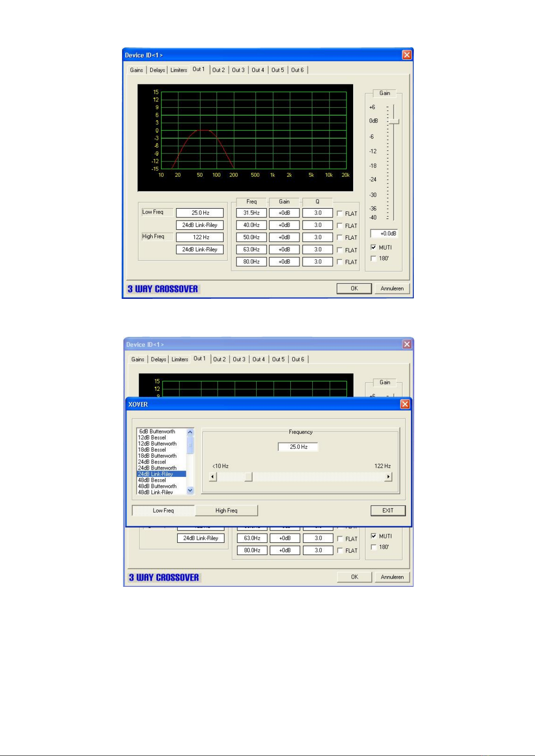Select the Low Freq button in XOVER
This screenshot has height=756, width=535.
click(163, 511)
